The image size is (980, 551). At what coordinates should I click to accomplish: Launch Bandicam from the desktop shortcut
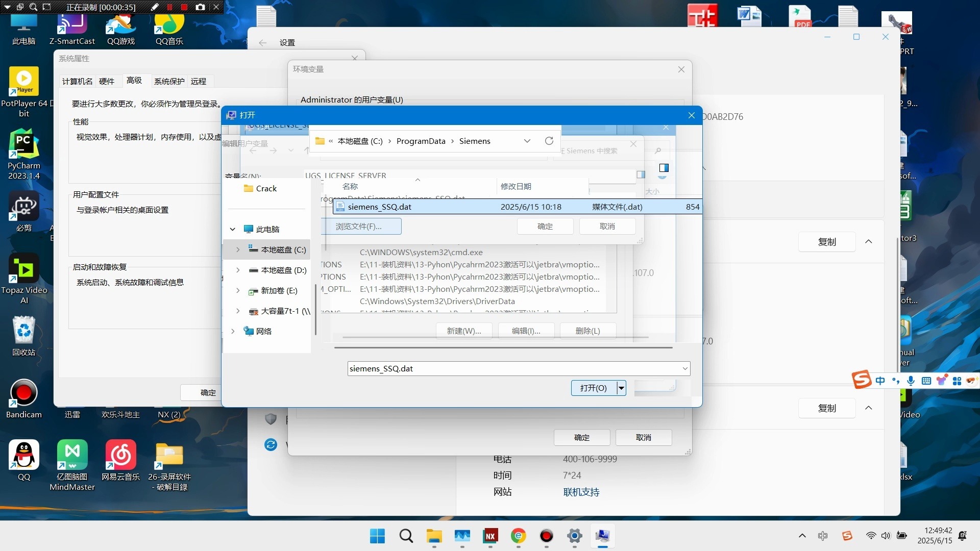pyautogui.click(x=23, y=399)
